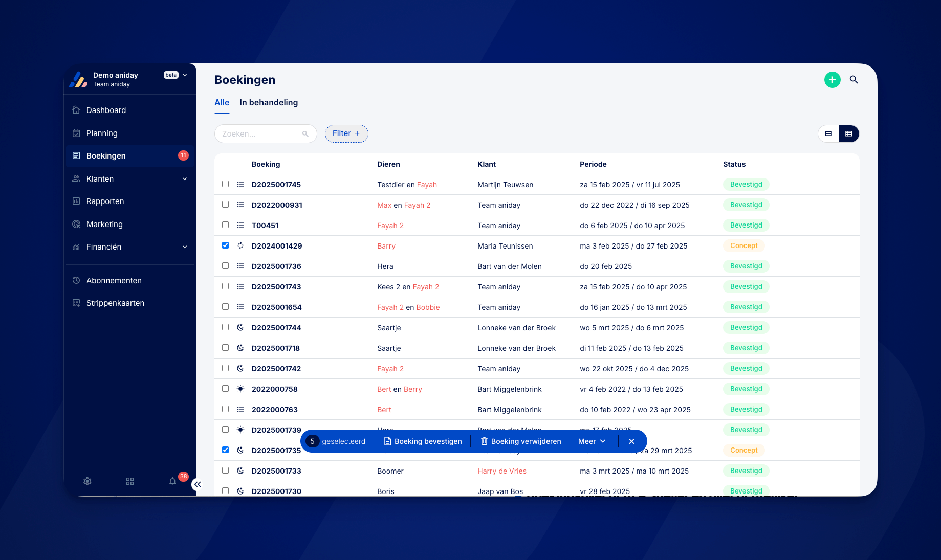Image resolution: width=941 pixels, height=560 pixels.
Task: Open the notifications bell icon
Action: pos(172,481)
